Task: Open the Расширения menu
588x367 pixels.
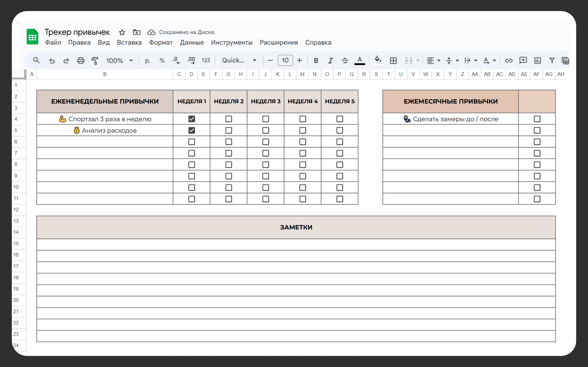Action: tap(279, 43)
